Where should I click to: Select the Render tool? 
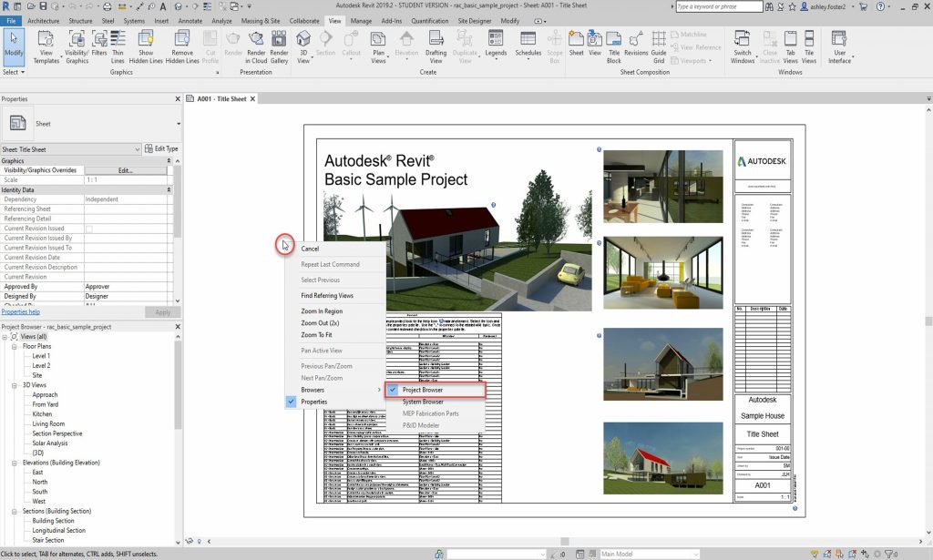232,42
